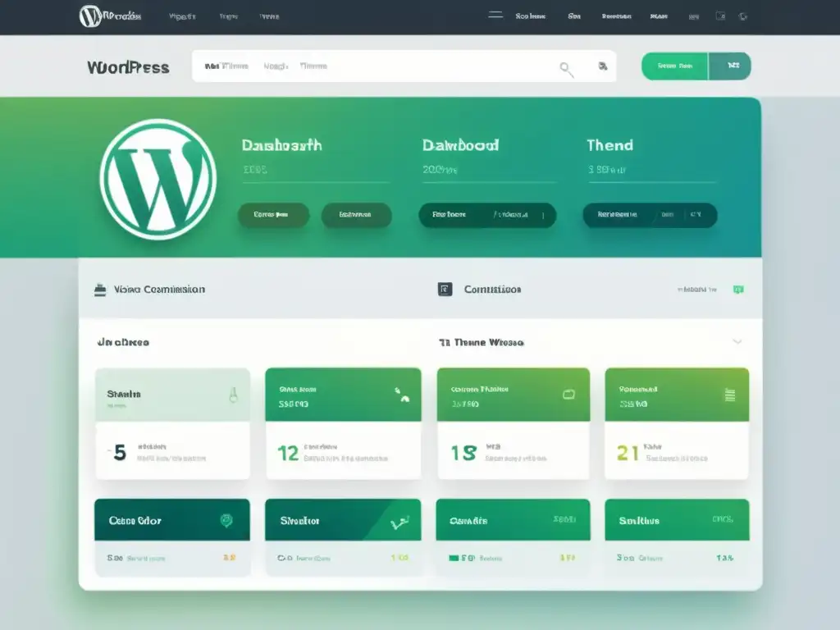Click the 'Eadavnan' pill button in the banner
Screen dimensions: 840x630
click(356, 215)
